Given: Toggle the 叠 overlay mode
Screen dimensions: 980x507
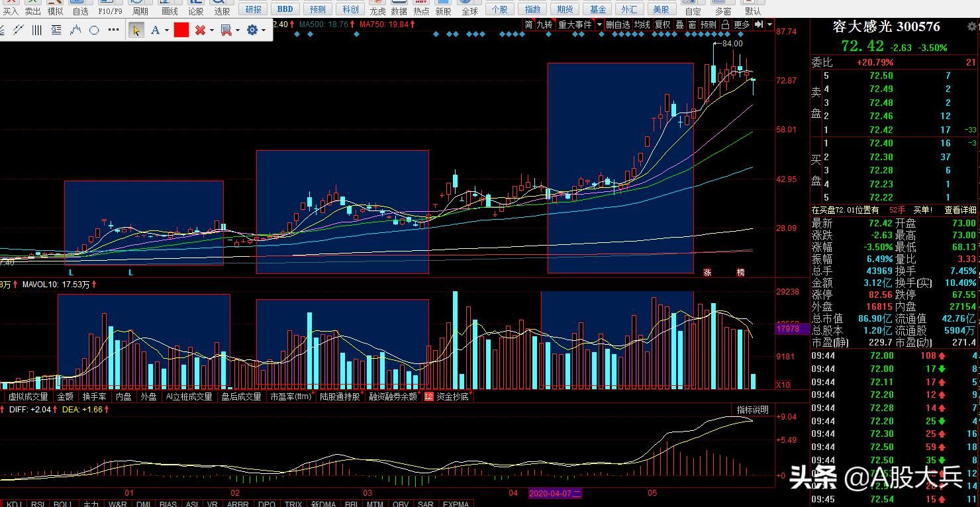Looking at the screenshot, I should coord(679,24).
